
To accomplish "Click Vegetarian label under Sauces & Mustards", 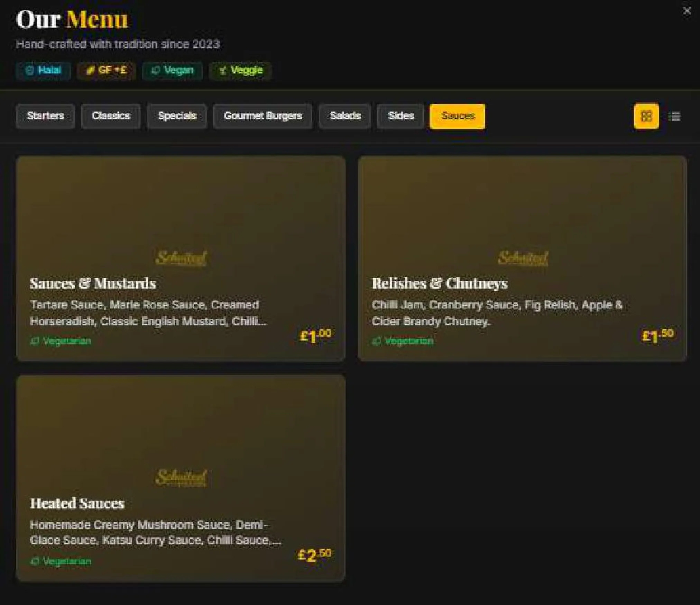I will point(61,341).
